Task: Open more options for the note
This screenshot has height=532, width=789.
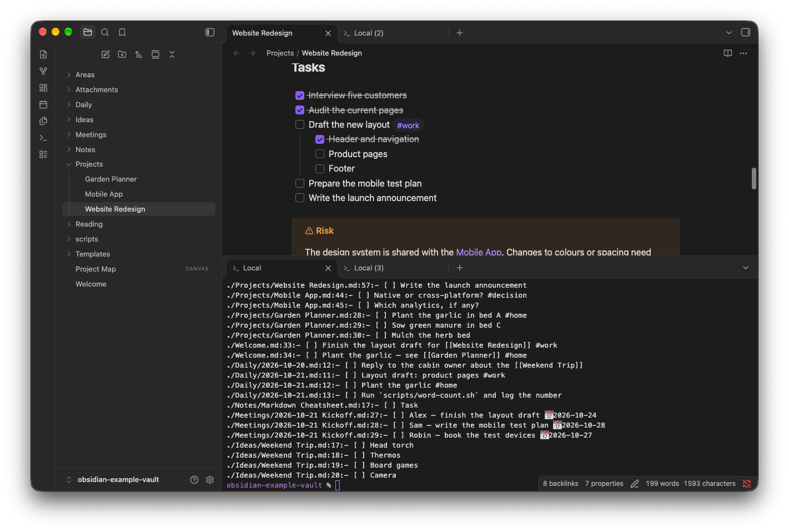Action: [x=743, y=53]
